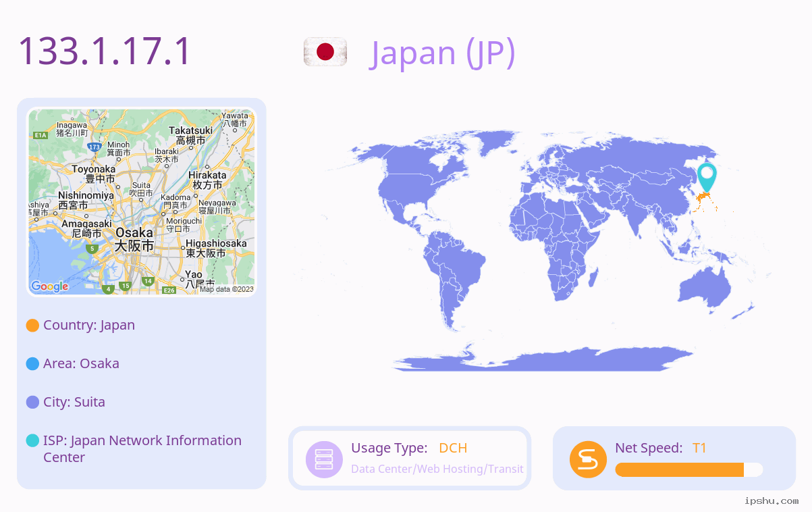Screen dimensions: 812x512
Task: Click the Suita label on map
Action: (x=142, y=189)
